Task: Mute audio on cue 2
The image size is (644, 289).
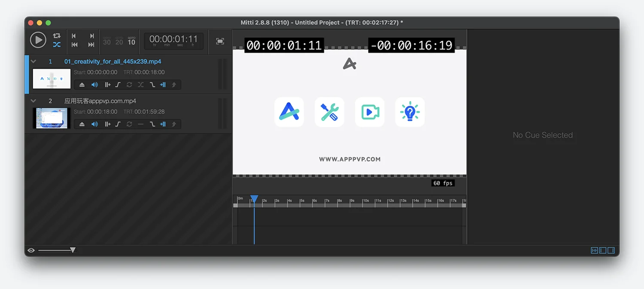Action: 94,124
